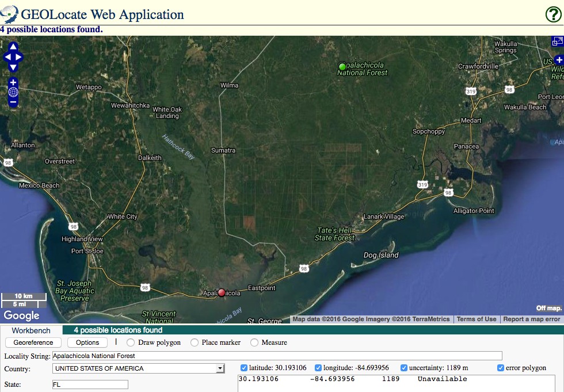564x392 pixels.
Task: Click the Panacea map label
Action: click(466, 146)
